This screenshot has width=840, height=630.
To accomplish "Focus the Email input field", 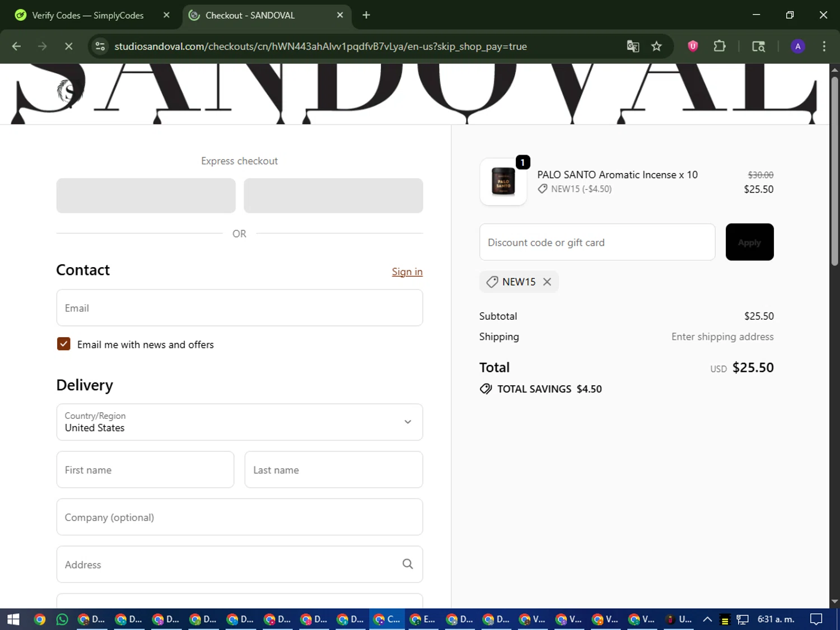I will 240,308.
